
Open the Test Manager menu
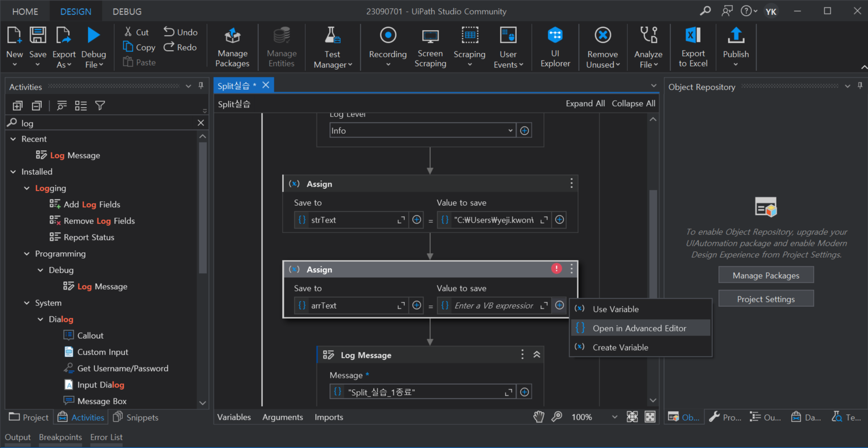click(333, 46)
